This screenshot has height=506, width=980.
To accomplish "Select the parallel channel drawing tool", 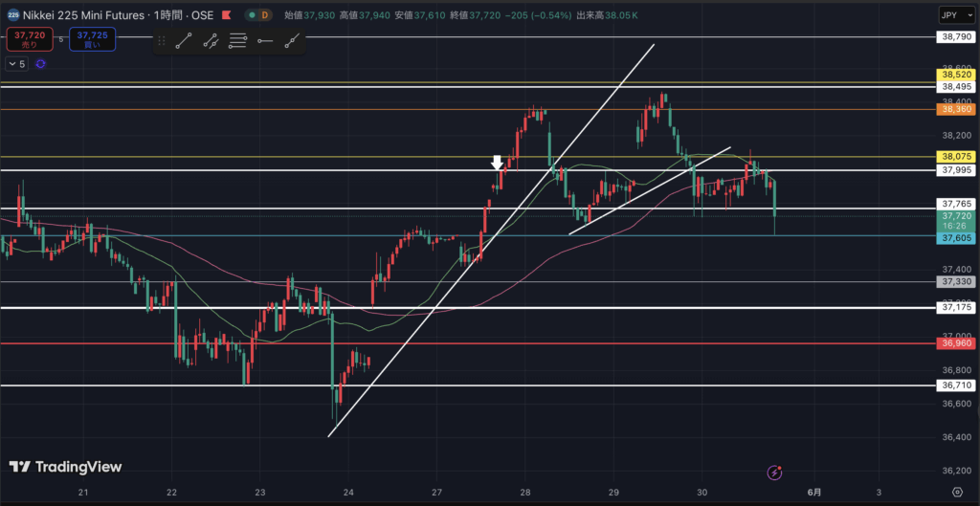I will [x=211, y=41].
